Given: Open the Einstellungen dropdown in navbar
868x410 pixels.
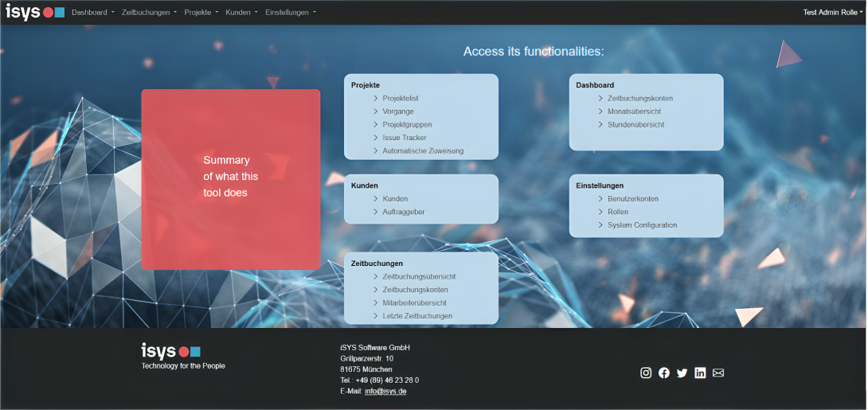Looking at the screenshot, I should pyautogui.click(x=291, y=12).
